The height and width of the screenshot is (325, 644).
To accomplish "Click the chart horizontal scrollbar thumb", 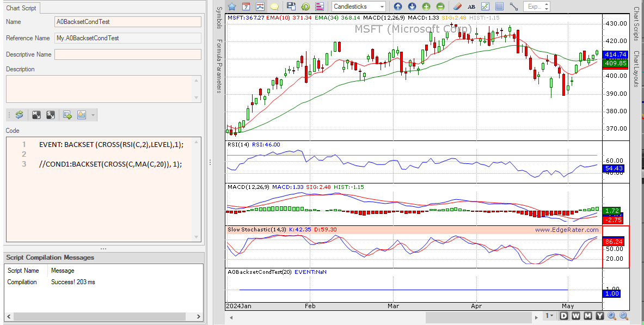I will click(x=477, y=317).
